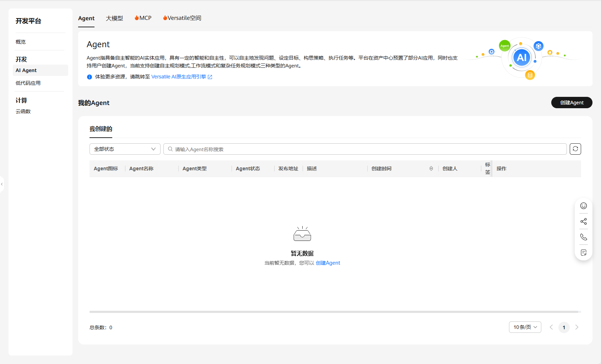Click the 我的Agent section heading

pos(94,103)
